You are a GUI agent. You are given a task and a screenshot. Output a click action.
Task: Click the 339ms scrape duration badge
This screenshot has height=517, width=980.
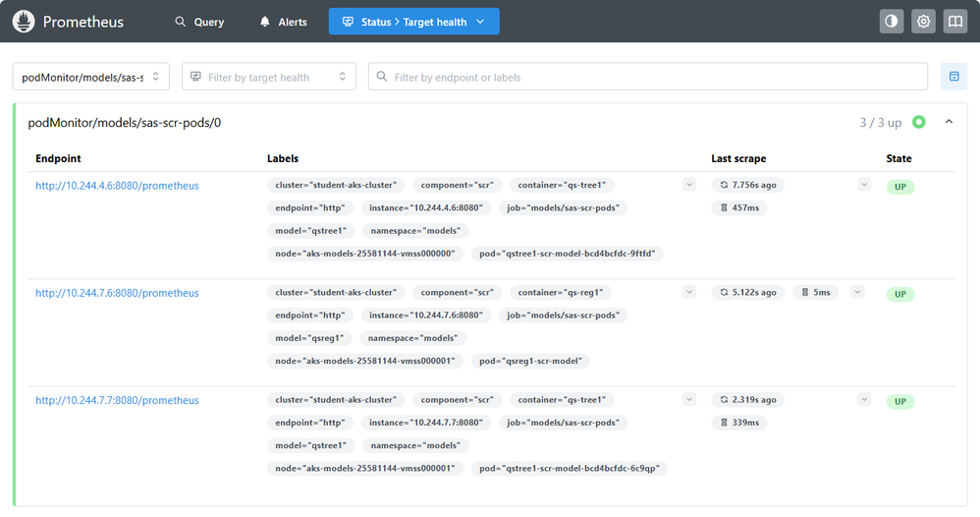tap(738, 423)
